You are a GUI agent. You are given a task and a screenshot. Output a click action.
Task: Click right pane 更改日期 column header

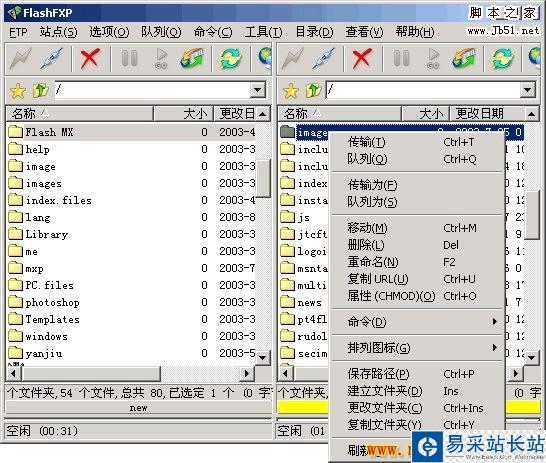(x=487, y=113)
